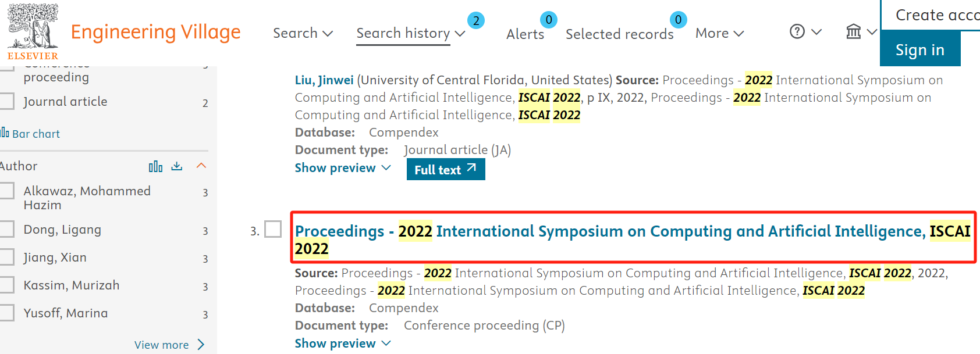Viewport: 980px width, 354px height.
Task: Open Liu, Jinwei author link
Action: (x=324, y=80)
